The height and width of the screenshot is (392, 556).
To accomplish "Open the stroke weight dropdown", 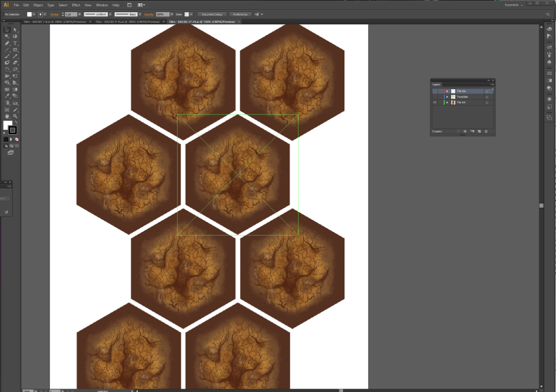I will tap(79, 14).
